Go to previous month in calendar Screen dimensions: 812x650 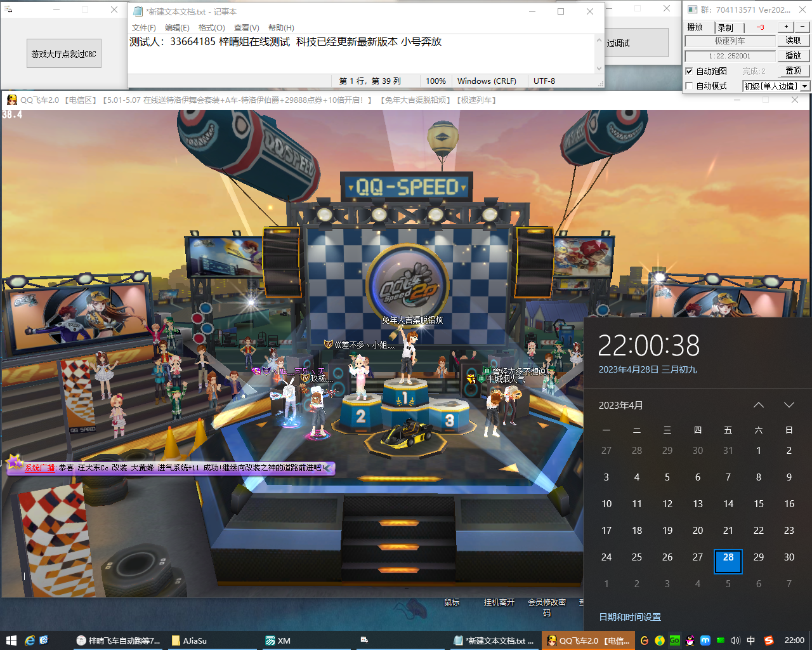[758, 405]
